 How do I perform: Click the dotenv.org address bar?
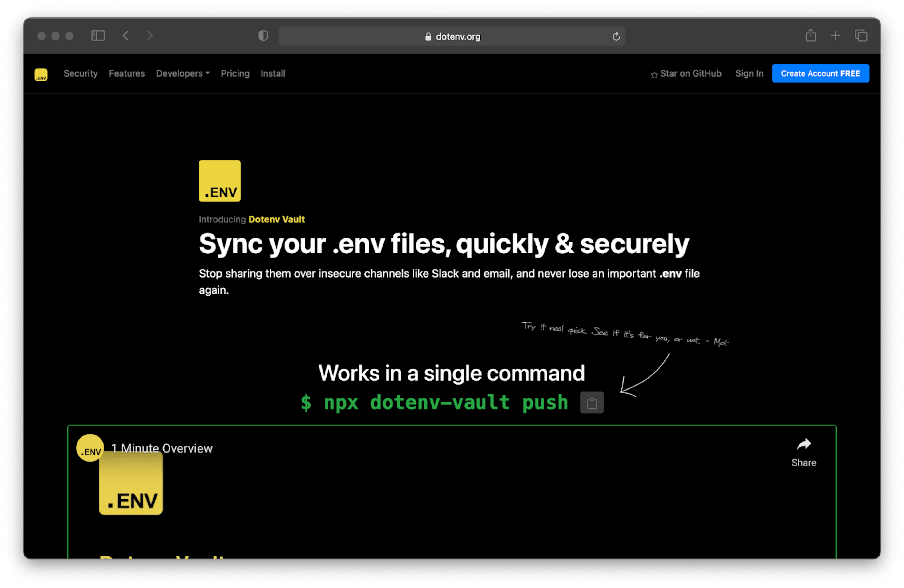tap(452, 36)
